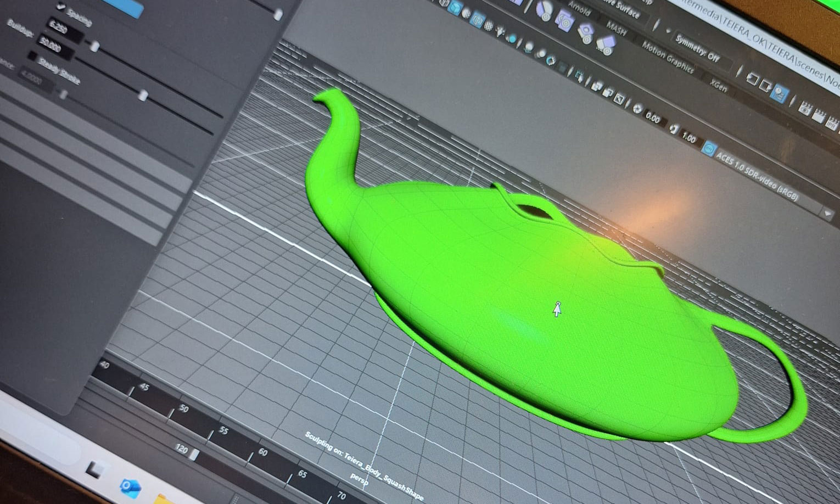Viewport: 840px width, 504px height.
Task: Click Isolate Select icon in viewport toolbar
Action: [579, 75]
